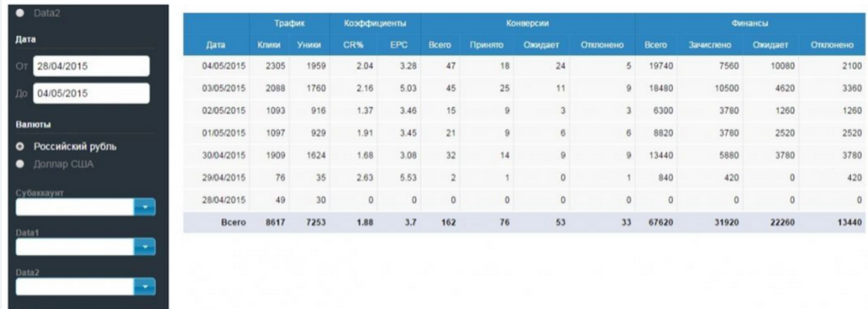This screenshot has height=309, width=868.
Task: Open the Data2 dropdown arrow below Data1
Action: tap(145, 287)
